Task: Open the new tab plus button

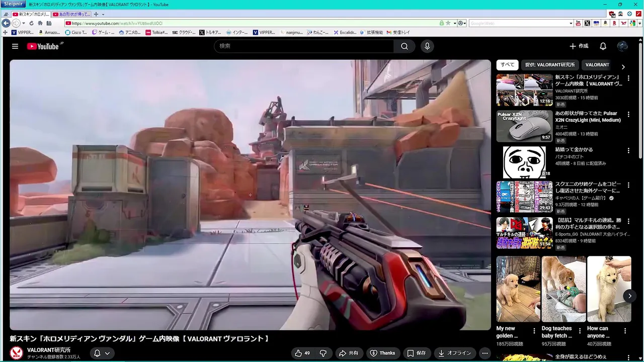Action: [96, 14]
